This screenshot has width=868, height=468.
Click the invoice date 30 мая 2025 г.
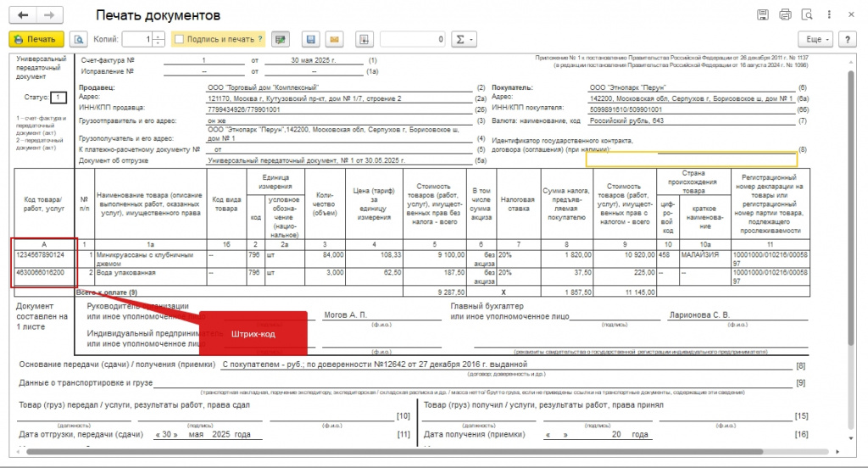314,60
